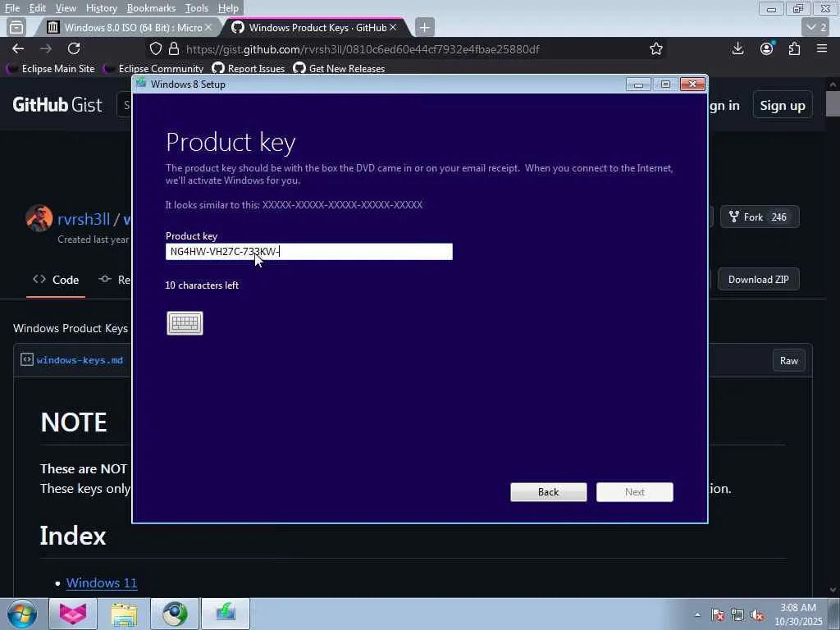
Task: Click the Action Center flag icon
Action: click(718, 615)
